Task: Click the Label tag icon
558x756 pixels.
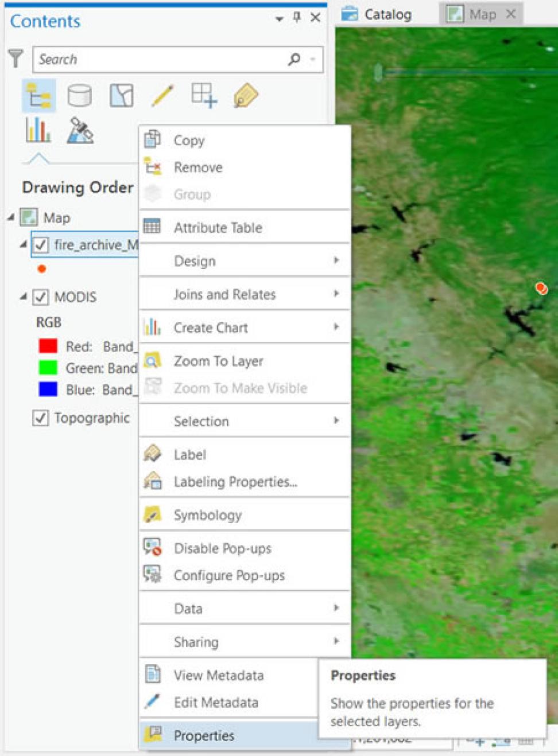Action: 152,454
